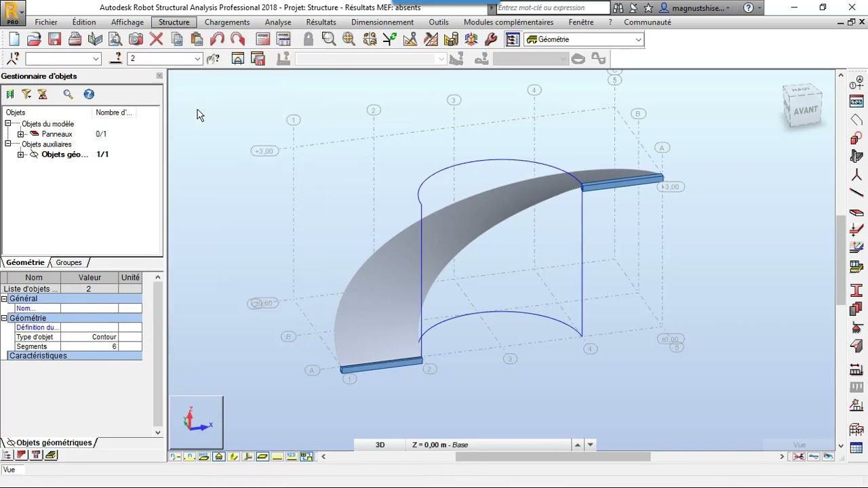The image size is (868, 488).
Task: Open the Chargements menu
Action: [227, 22]
